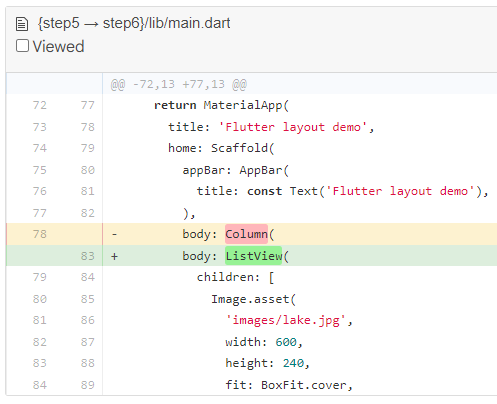
Task: Click line number 77 in the new column
Action: click(x=88, y=105)
